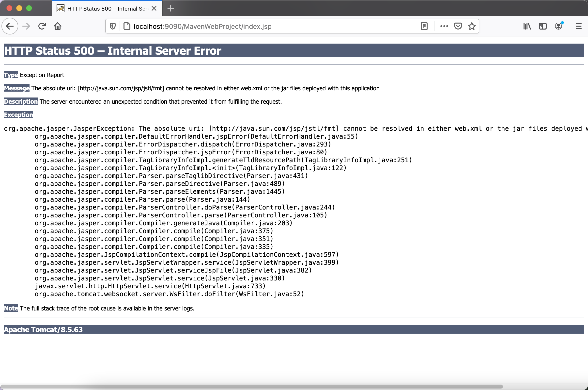588x390 pixels.
Task: Click JspServlet.java:382 stack line
Action: (x=173, y=270)
